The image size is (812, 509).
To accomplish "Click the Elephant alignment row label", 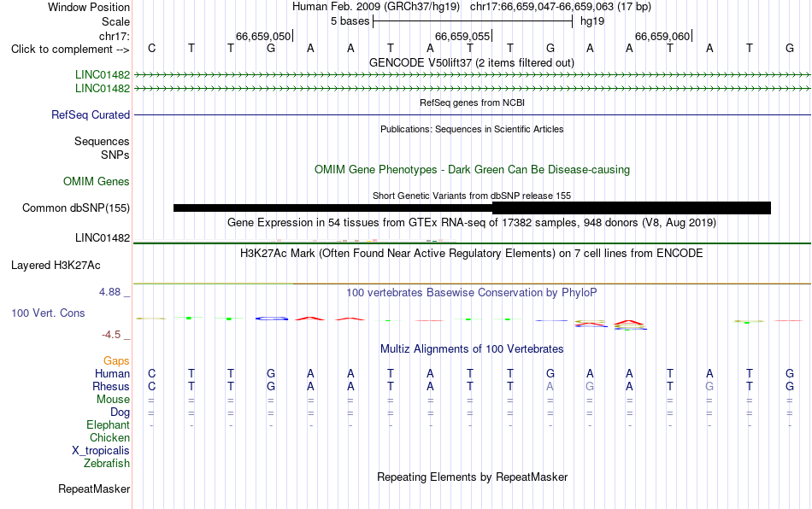I will [109, 425].
